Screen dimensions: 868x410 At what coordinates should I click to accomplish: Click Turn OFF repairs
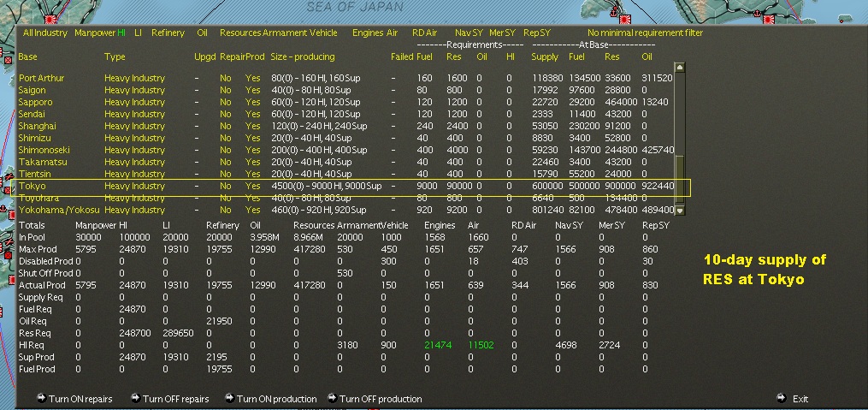pyautogui.click(x=175, y=399)
